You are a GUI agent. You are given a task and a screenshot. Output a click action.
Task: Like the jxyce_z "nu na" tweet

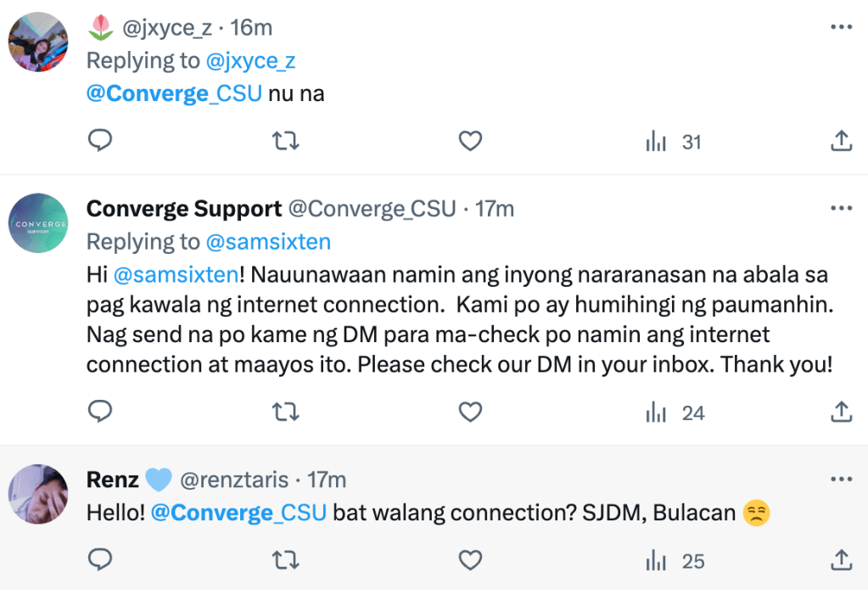click(x=470, y=141)
